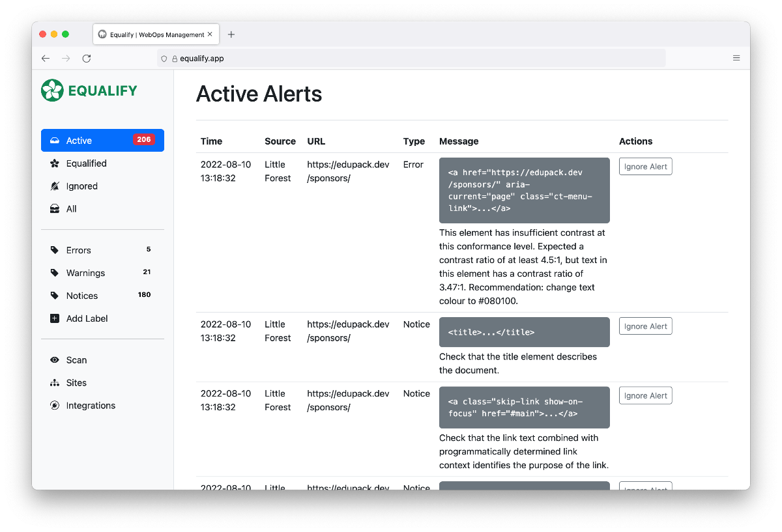This screenshot has height=532, width=782.
Task: Open the Sites management page
Action: (76, 382)
